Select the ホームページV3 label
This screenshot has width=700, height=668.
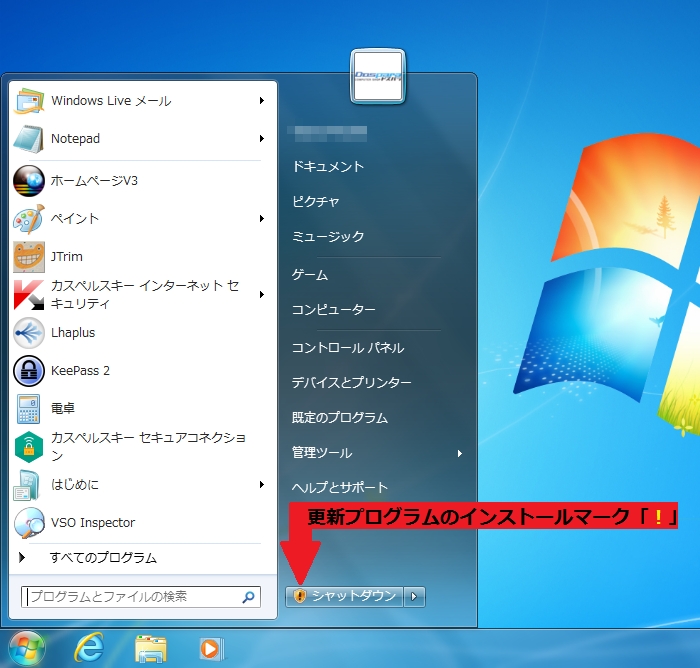94,181
